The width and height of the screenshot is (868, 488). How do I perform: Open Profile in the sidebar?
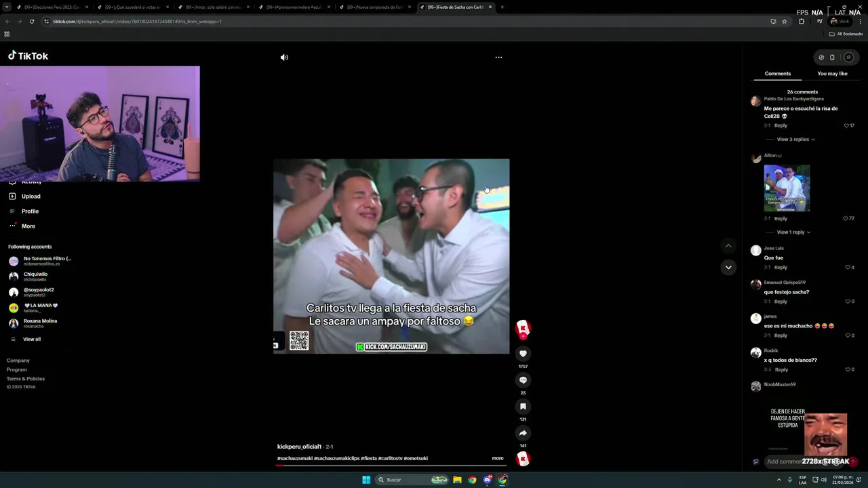coord(24,211)
